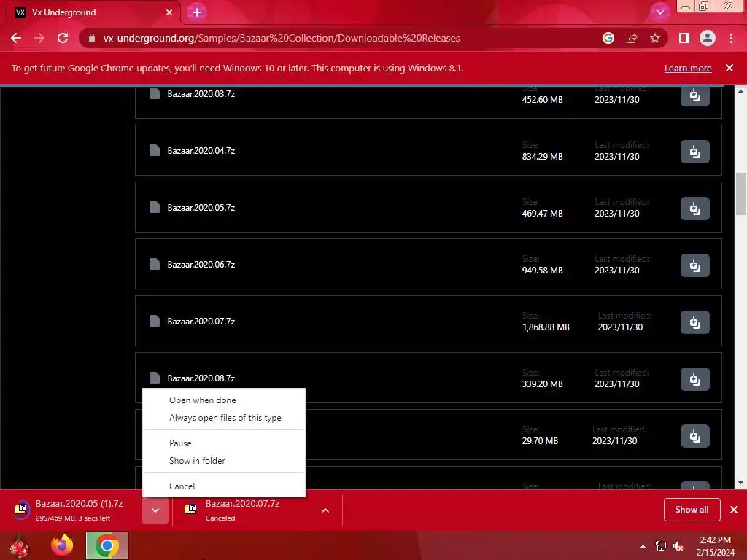
Task: Click the 949.58 MB size value
Action: tap(542, 270)
